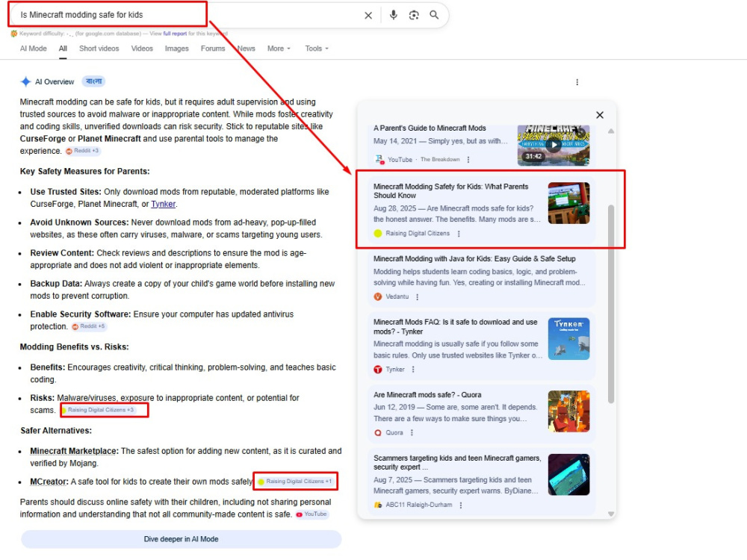Screen dimensions: 747x560
Task: Click the panel scrollbar up arrow
Action: coord(611,131)
